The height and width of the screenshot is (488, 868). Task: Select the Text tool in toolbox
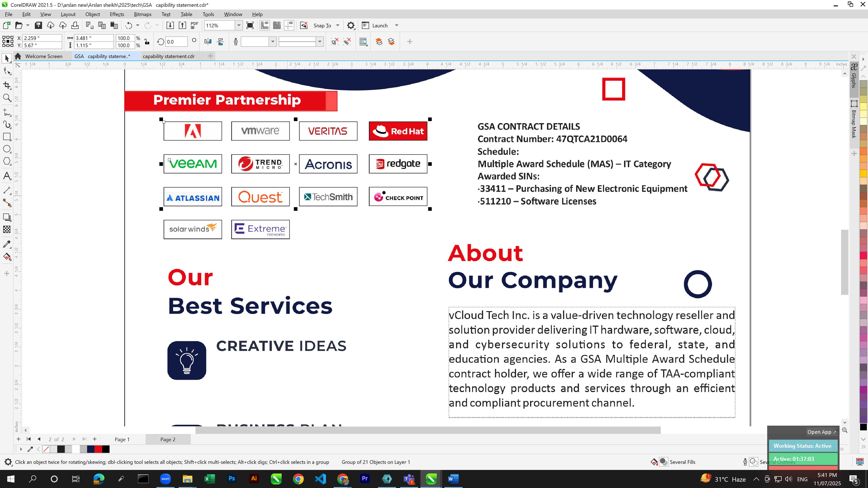pos(7,176)
